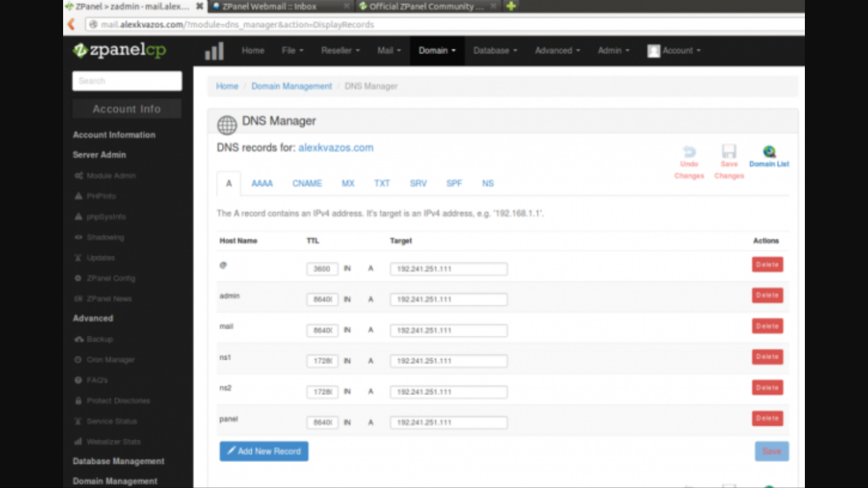
Task: Switch to the MX records tab
Action: (348, 183)
